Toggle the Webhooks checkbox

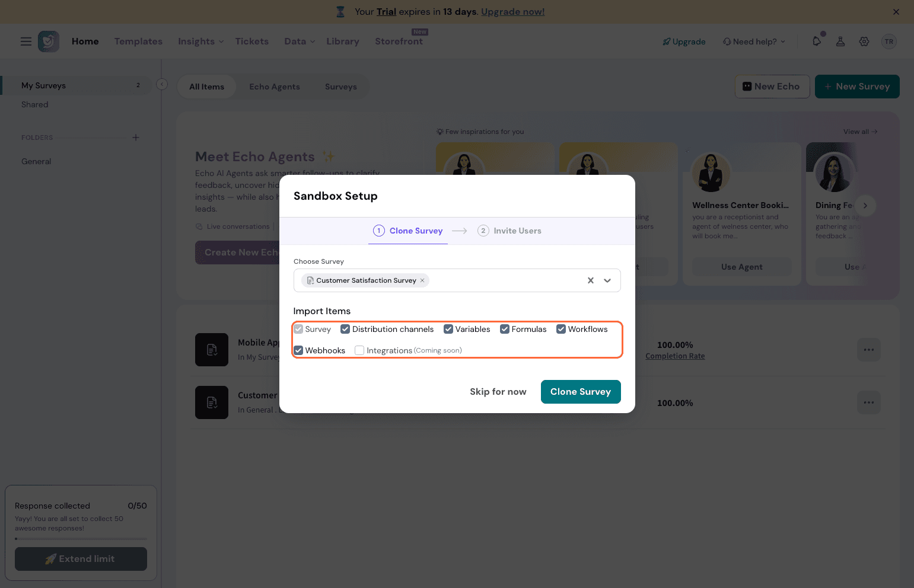[298, 350]
